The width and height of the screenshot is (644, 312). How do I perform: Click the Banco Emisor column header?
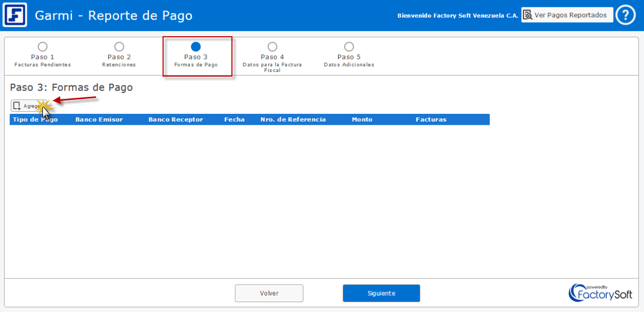point(99,120)
